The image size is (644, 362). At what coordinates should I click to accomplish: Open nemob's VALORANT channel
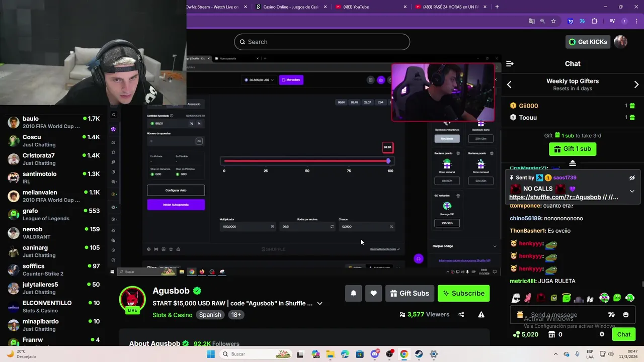point(53,233)
